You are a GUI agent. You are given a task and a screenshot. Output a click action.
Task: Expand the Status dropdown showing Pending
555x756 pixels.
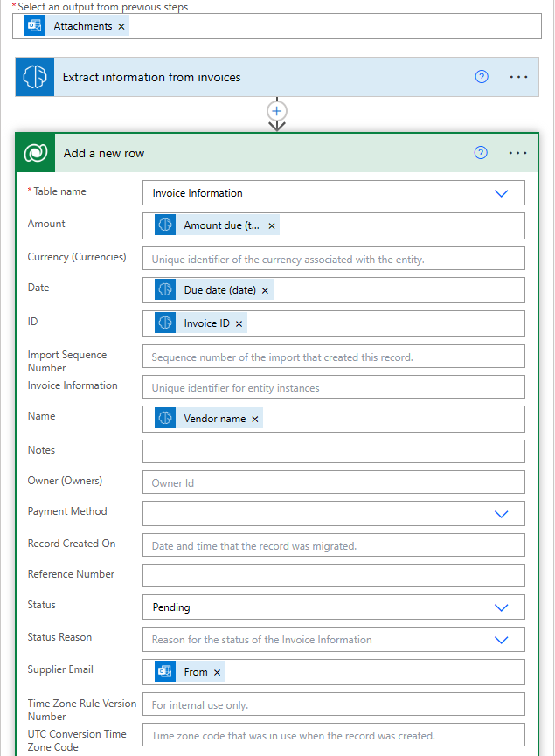(x=501, y=607)
